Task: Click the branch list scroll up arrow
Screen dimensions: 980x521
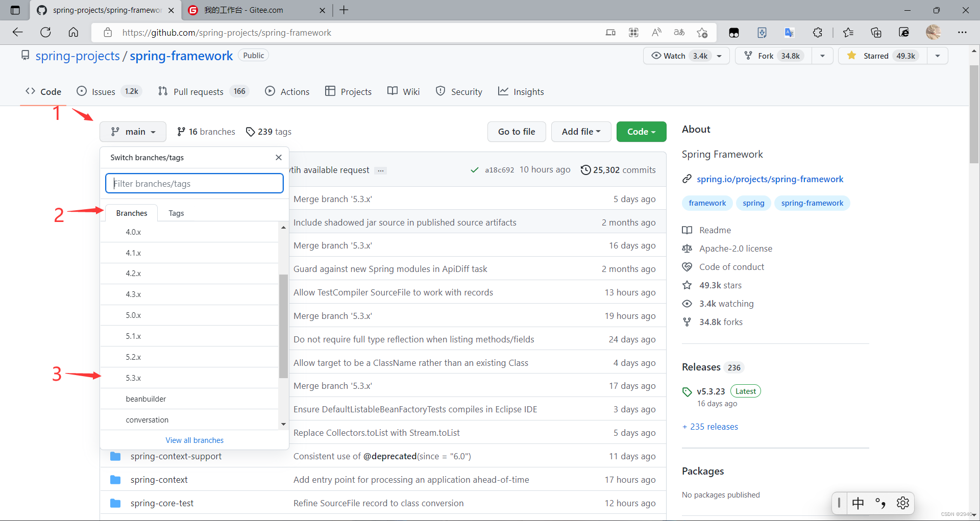Action: click(x=283, y=227)
